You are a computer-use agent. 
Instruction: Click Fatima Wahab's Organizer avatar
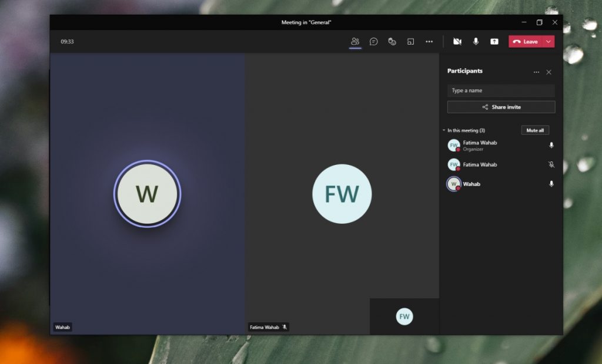point(453,145)
